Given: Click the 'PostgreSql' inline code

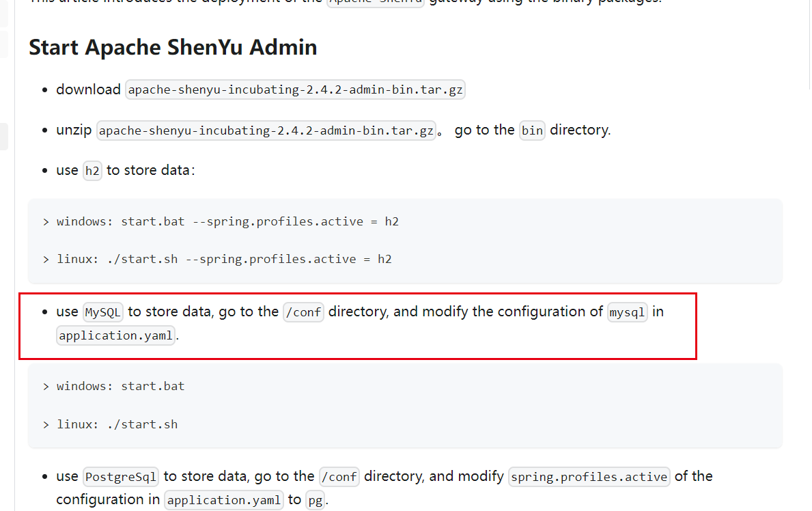Looking at the screenshot, I should 121,477.
